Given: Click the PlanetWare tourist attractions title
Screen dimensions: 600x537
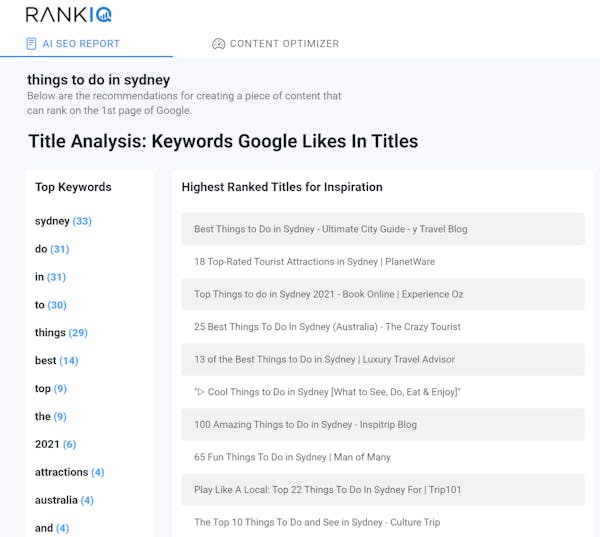Looking at the screenshot, I should click(x=314, y=262).
